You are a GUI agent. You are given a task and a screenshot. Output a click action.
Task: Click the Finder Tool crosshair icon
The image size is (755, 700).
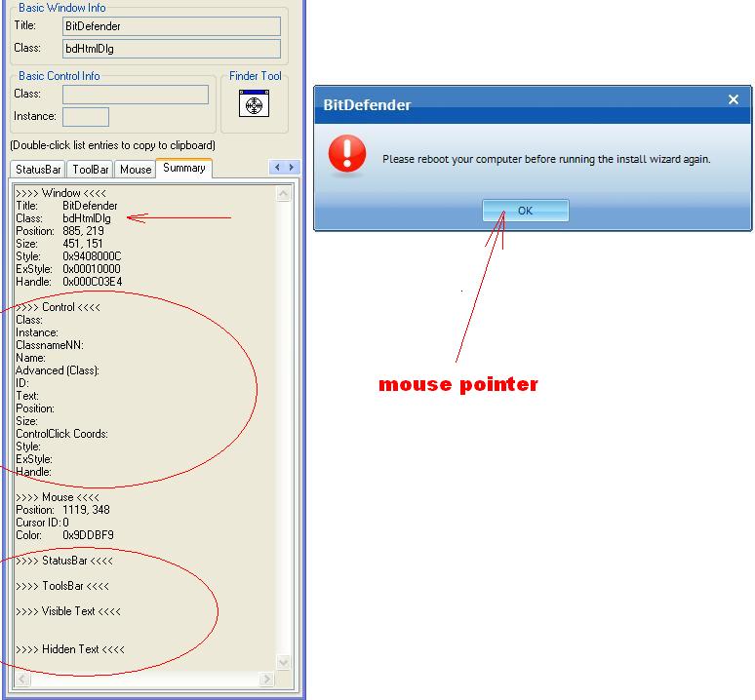coord(254,103)
